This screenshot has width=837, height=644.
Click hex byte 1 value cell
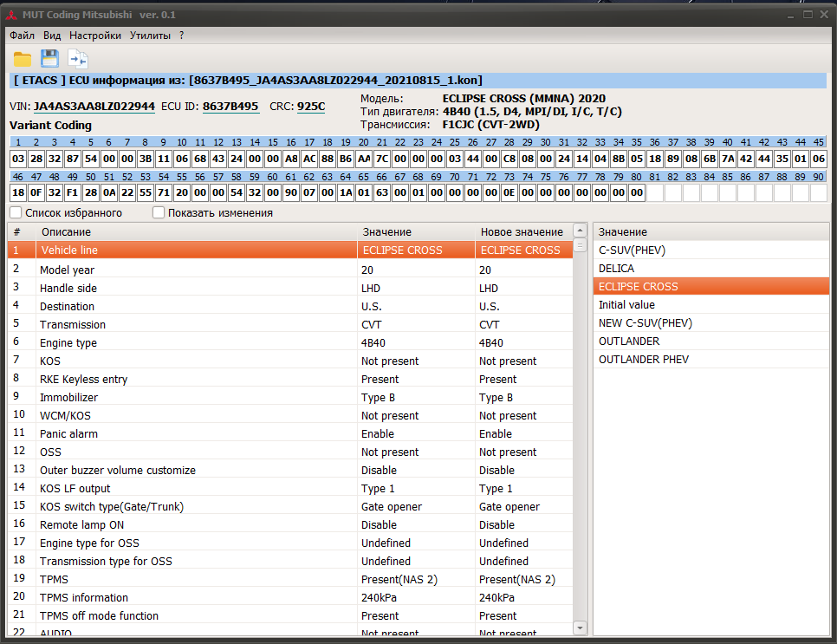pos(18,159)
